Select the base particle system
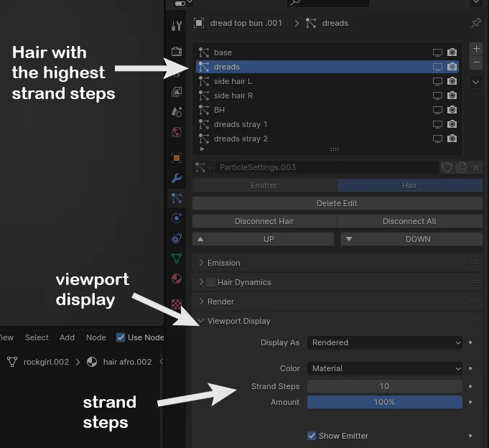The height and width of the screenshot is (448, 489). [327, 52]
